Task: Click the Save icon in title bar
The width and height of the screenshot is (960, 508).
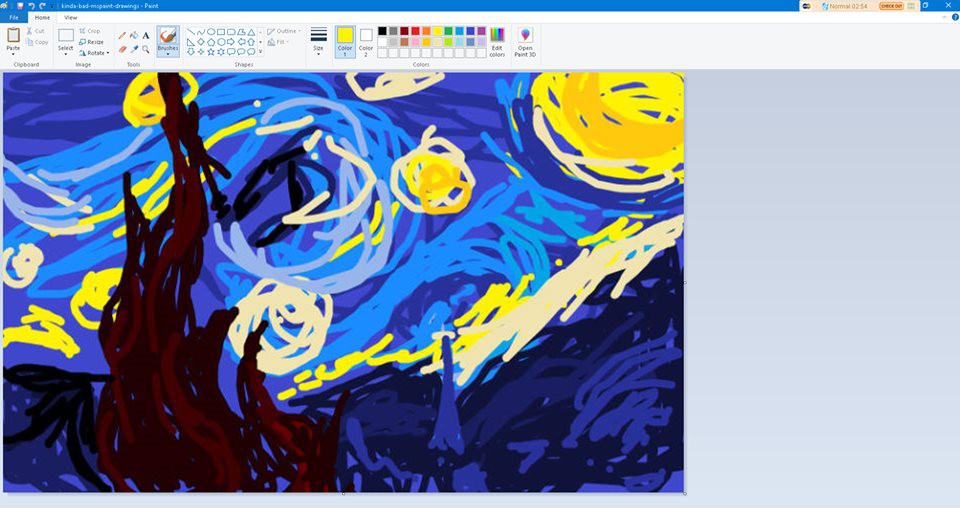Action: pyautogui.click(x=19, y=6)
